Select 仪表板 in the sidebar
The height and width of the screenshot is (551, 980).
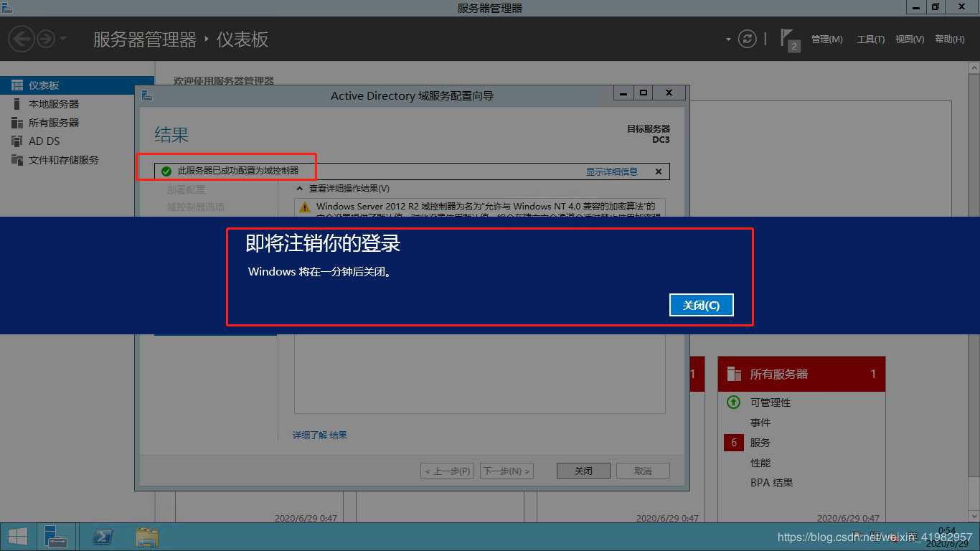click(77, 85)
